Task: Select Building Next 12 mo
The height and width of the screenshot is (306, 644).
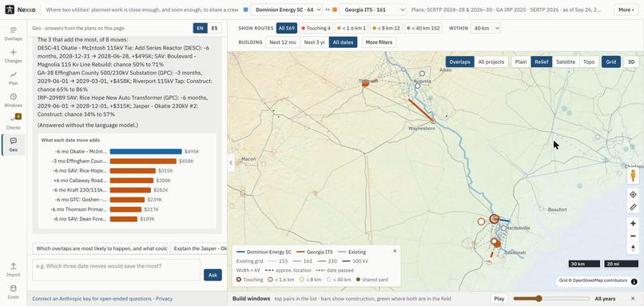Action: (x=283, y=42)
